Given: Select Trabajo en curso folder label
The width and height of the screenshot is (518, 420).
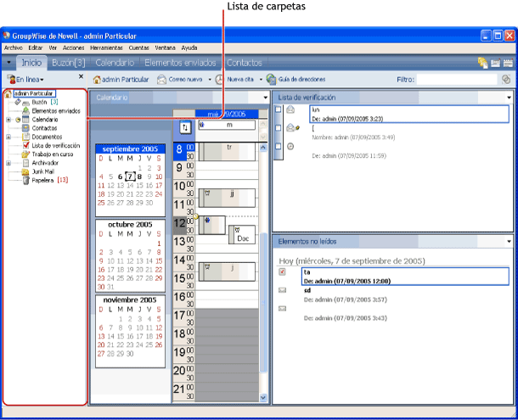Looking at the screenshot, I should (x=53, y=154).
